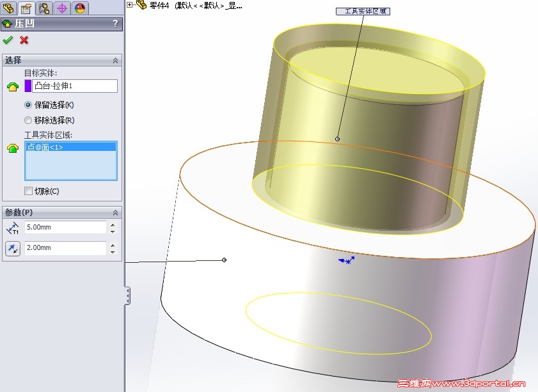Click the 工具实体区域 callout label
The height and width of the screenshot is (392, 538).
363,12
